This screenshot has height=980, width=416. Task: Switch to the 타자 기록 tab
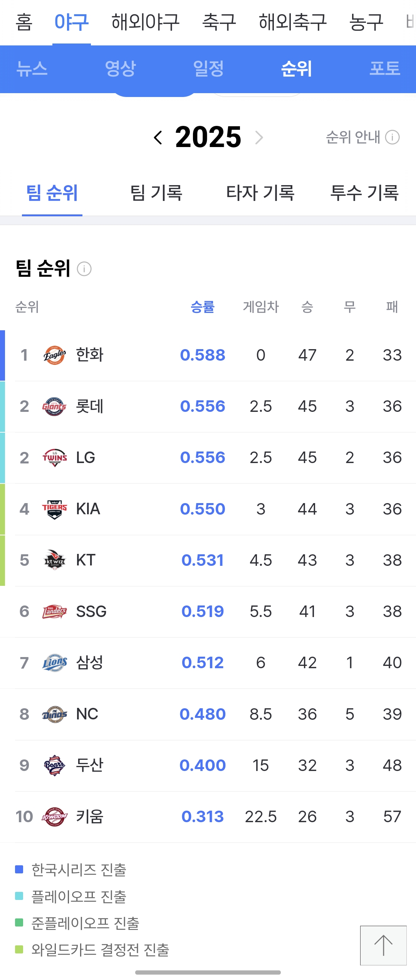click(260, 192)
